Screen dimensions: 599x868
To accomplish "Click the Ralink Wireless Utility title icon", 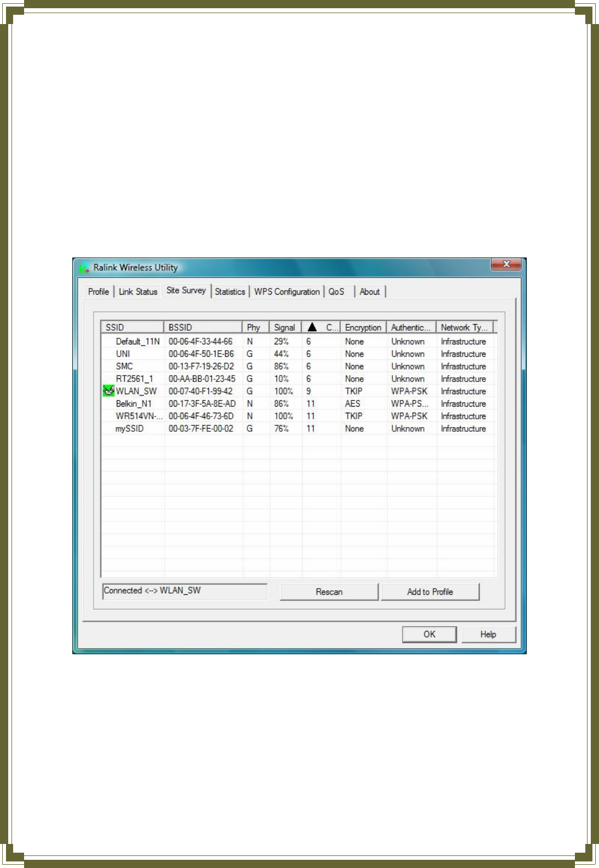I will [x=84, y=268].
